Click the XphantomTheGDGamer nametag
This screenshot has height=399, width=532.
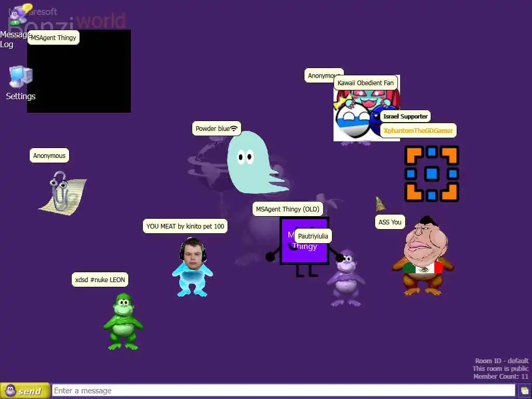[x=418, y=130]
